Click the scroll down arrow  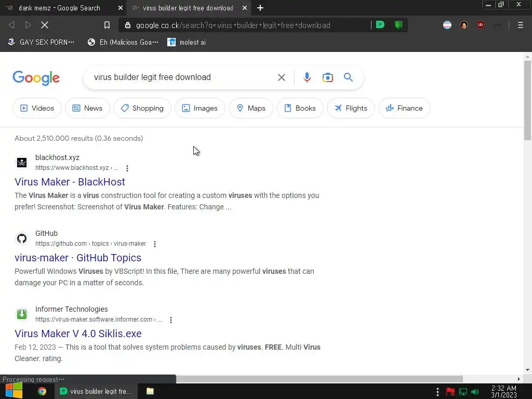[x=527, y=370]
